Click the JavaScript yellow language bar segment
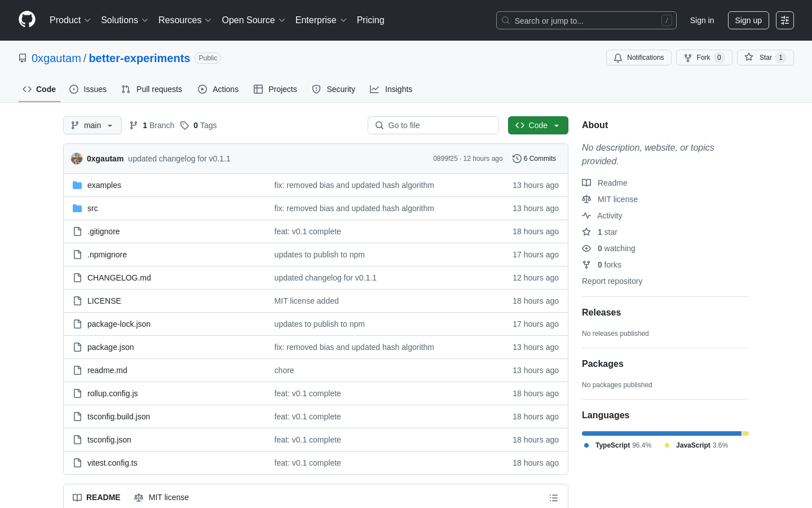Image resolution: width=812 pixels, height=508 pixels. click(x=745, y=433)
